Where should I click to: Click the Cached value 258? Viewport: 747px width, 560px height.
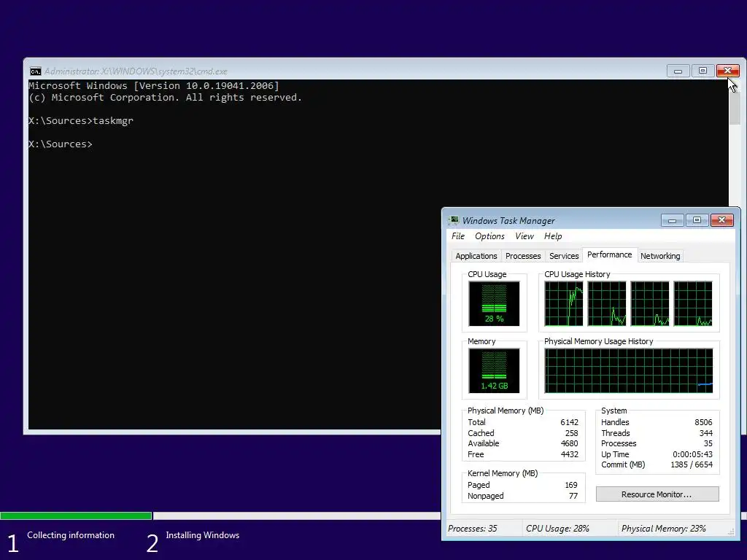point(571,433)
